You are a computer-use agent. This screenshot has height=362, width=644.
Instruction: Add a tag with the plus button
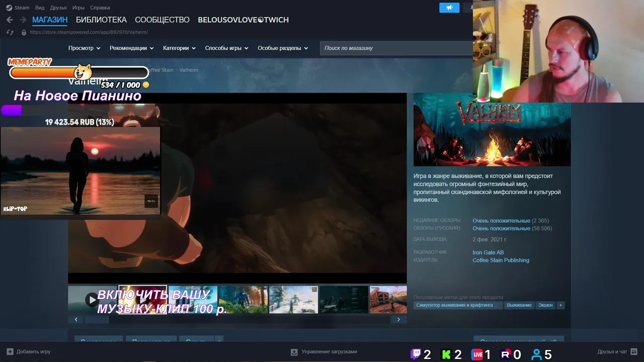[560, 305]
